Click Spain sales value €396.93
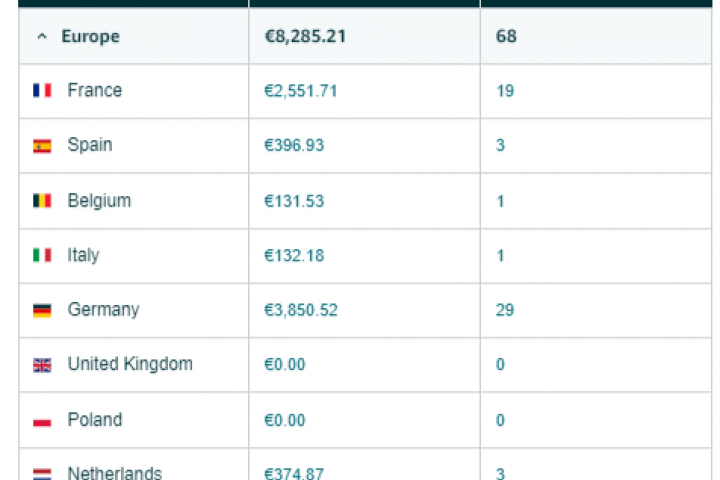This screenshot has height=480, width=720. pos(294,146)
